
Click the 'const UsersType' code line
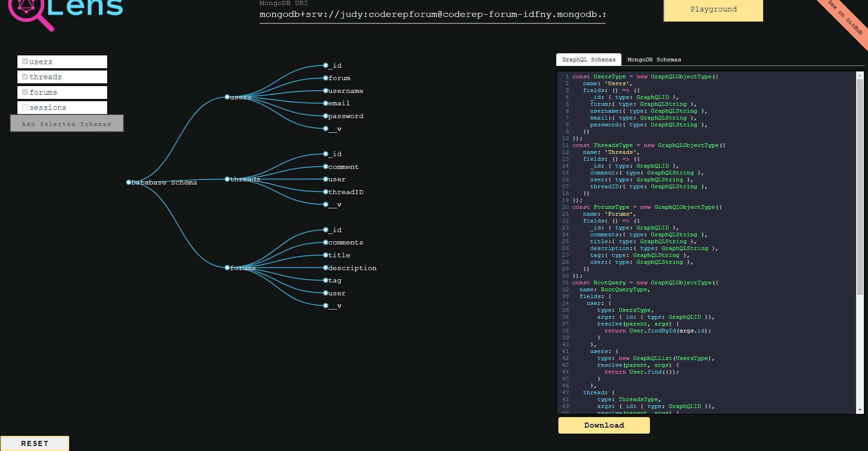(x=645, y=77)
